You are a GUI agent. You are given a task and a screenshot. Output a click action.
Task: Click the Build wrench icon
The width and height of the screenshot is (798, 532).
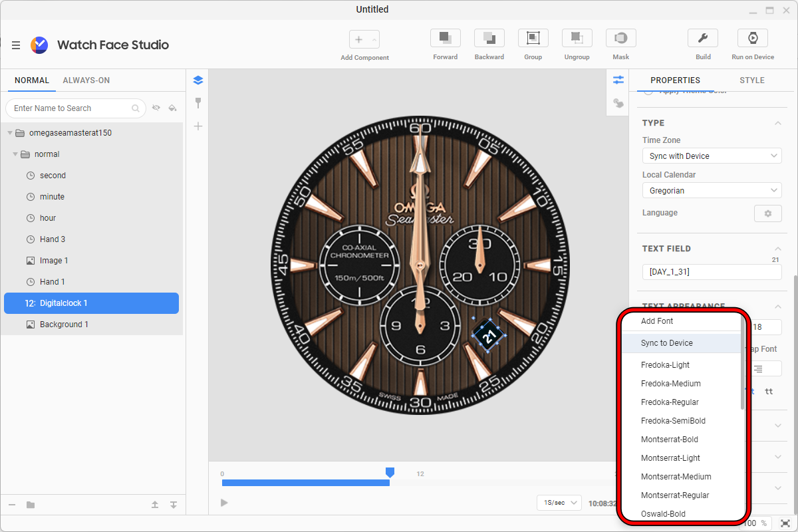coord(703,38)
